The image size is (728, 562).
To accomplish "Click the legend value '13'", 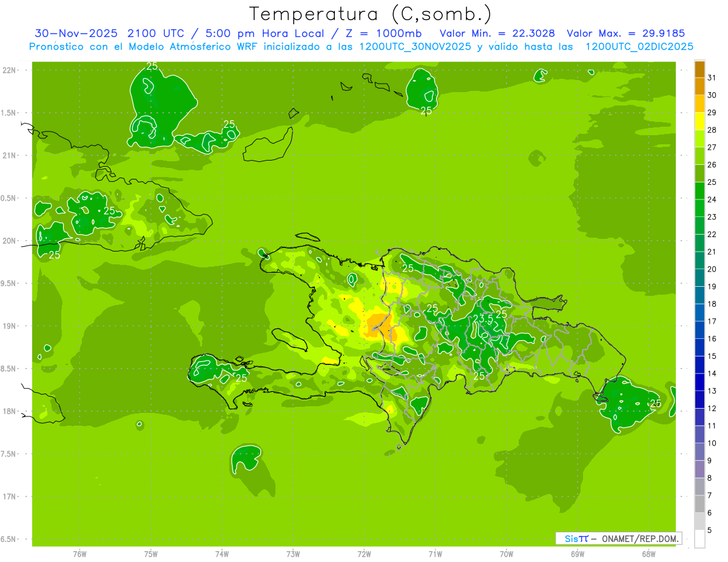I will coord(712,391).
